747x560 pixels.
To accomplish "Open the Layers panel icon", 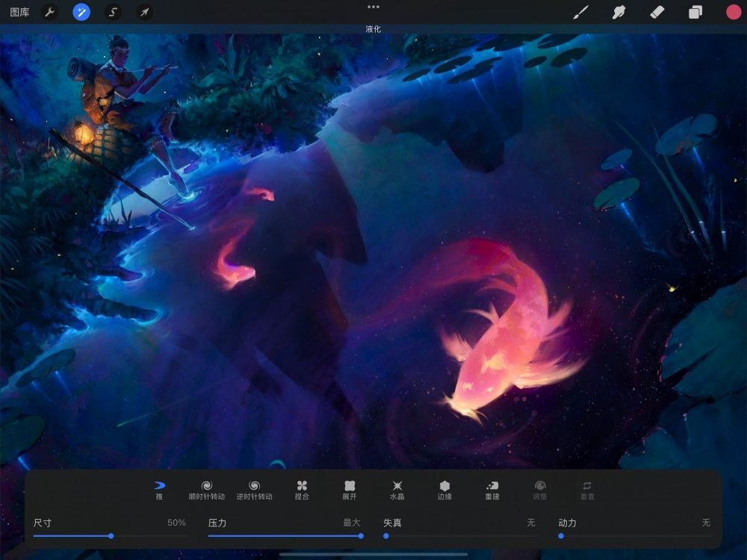I will (696, 12).
